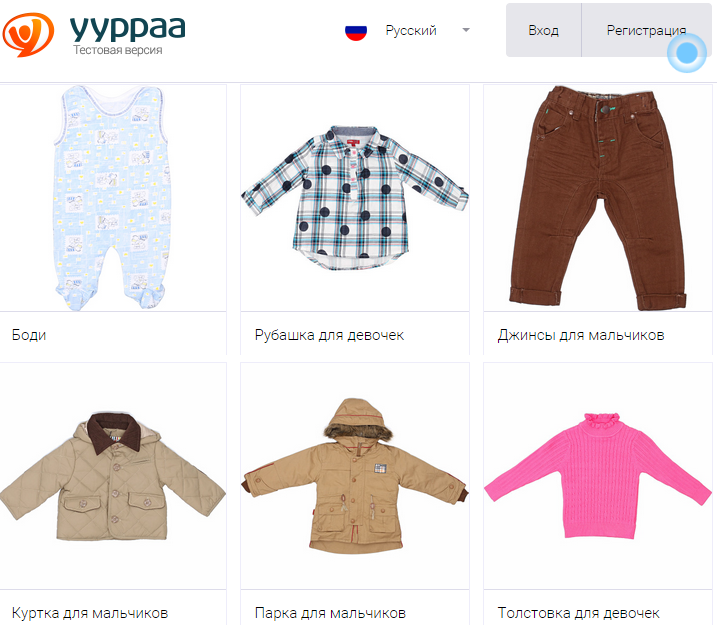Open the quilted beige jacket image
The height and width of the screenshot is (629, 717).
click(112, 476)
